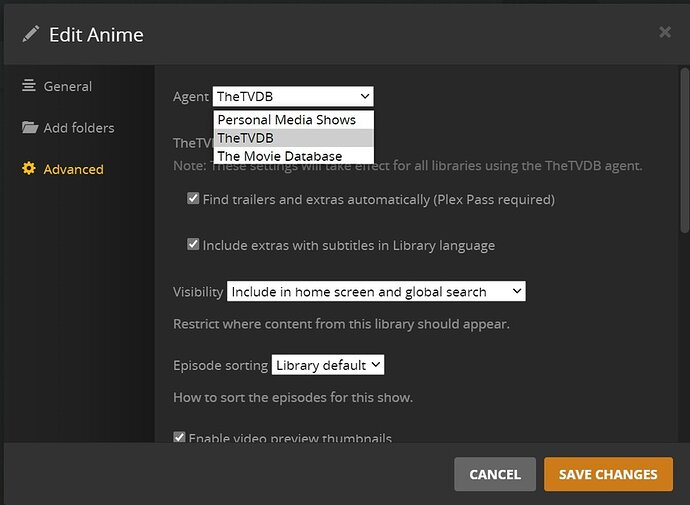Viewport: 690px width, 505px height.
Task: Click the Add folders folder icon
Action: 30,127
